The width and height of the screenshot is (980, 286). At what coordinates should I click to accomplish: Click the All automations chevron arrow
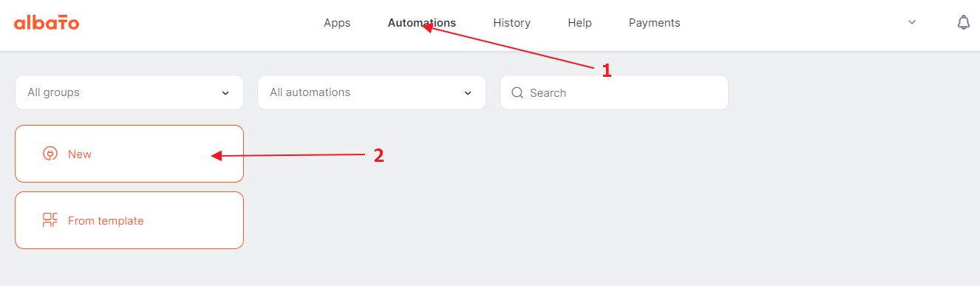click(x=468, y=93)
